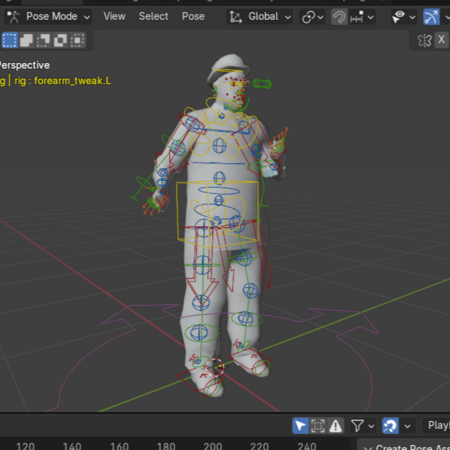
Task: Select the box select mode icon
Action: (9, 40)
